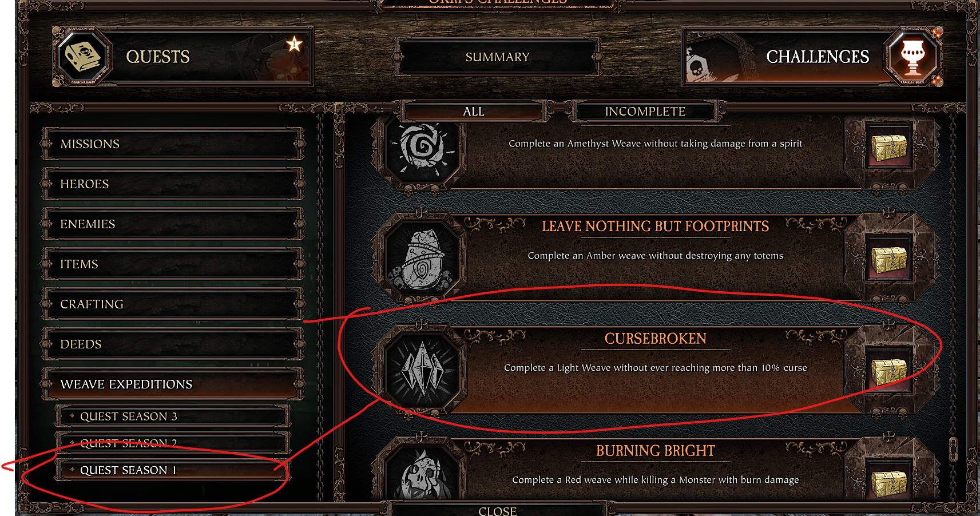Select Quest Season 3 sub-item

172,416
